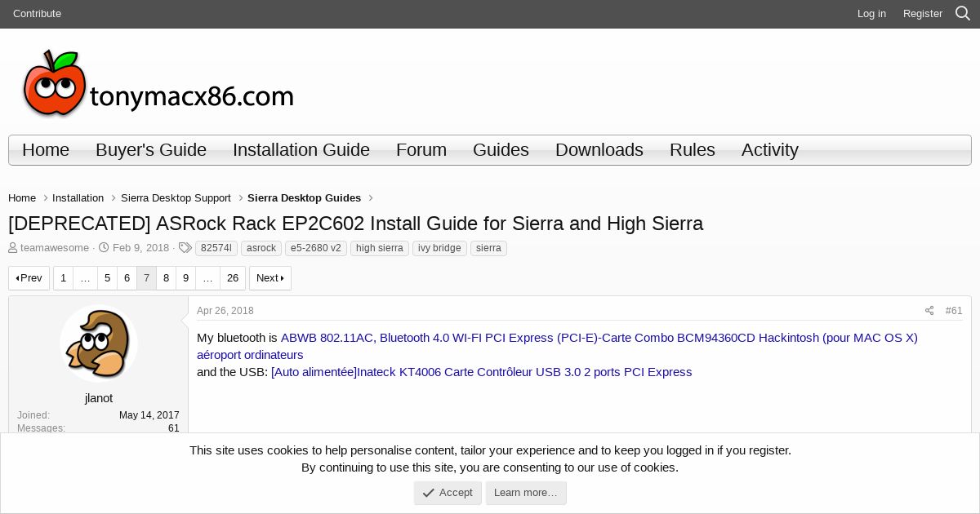Select the sierra tag
This screenshot has width=980, height=514.
pos(488,248)
